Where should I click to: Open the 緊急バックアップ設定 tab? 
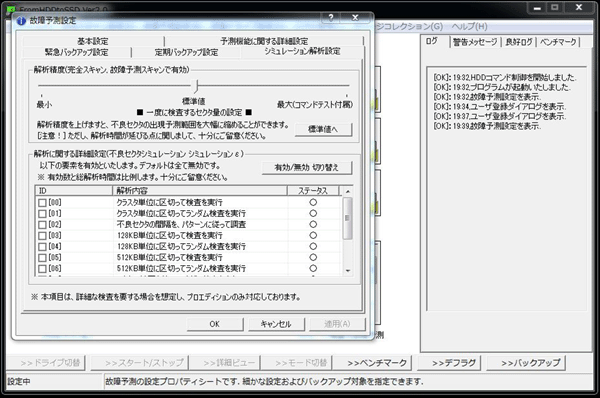tap(77, 52)
